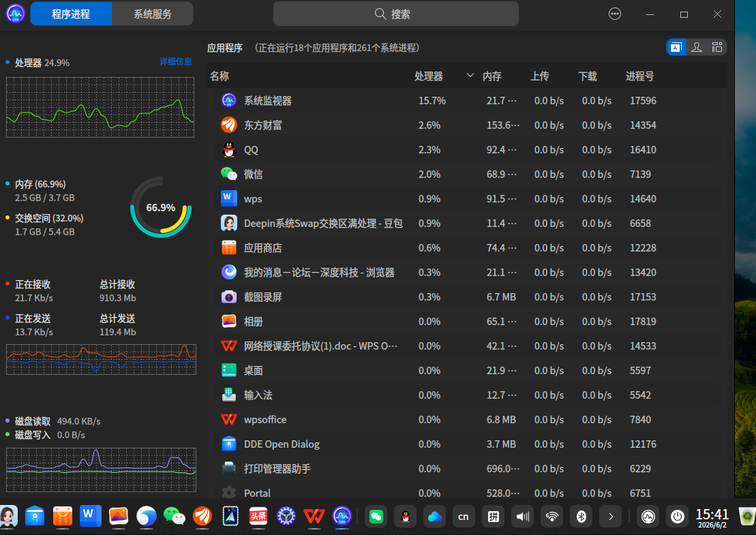Click the browser icon in 我的消息 row
The image size is (756, 535).
229,273
